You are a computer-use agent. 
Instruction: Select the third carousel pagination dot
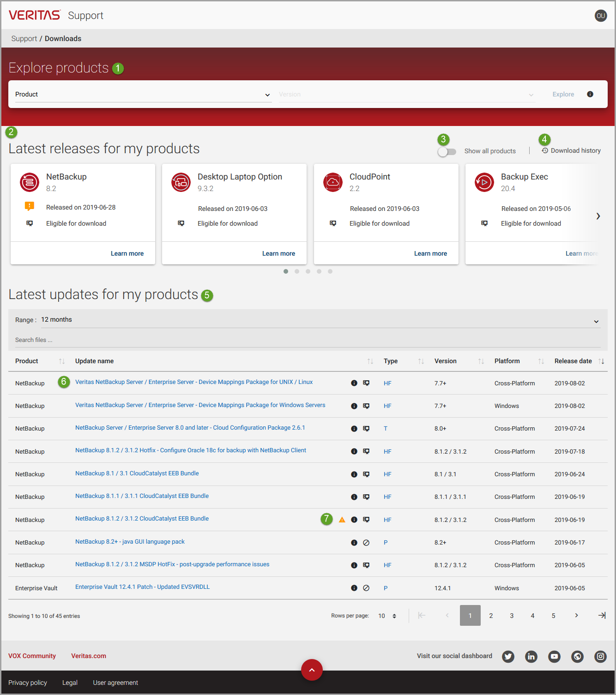point(308,271)
